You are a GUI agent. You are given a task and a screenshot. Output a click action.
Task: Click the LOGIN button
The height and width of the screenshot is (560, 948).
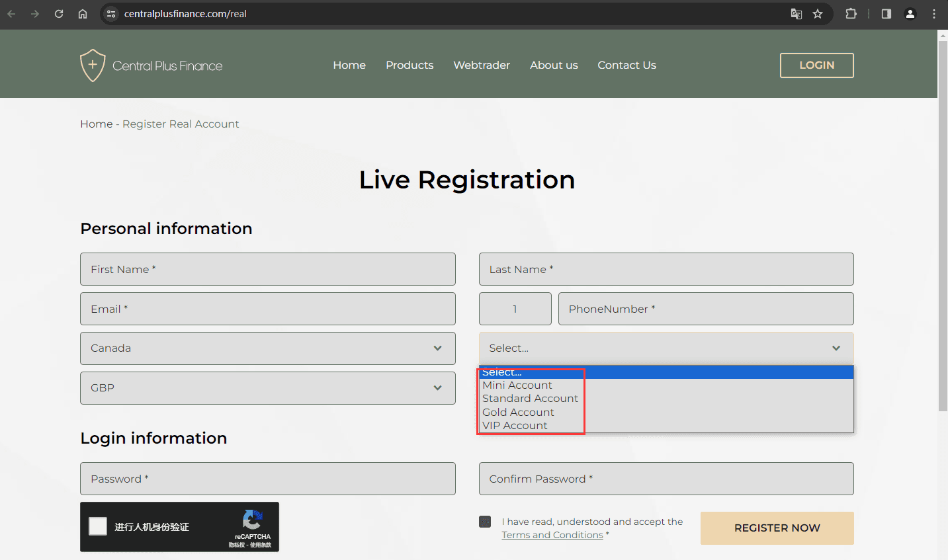(x=817, y=65)
